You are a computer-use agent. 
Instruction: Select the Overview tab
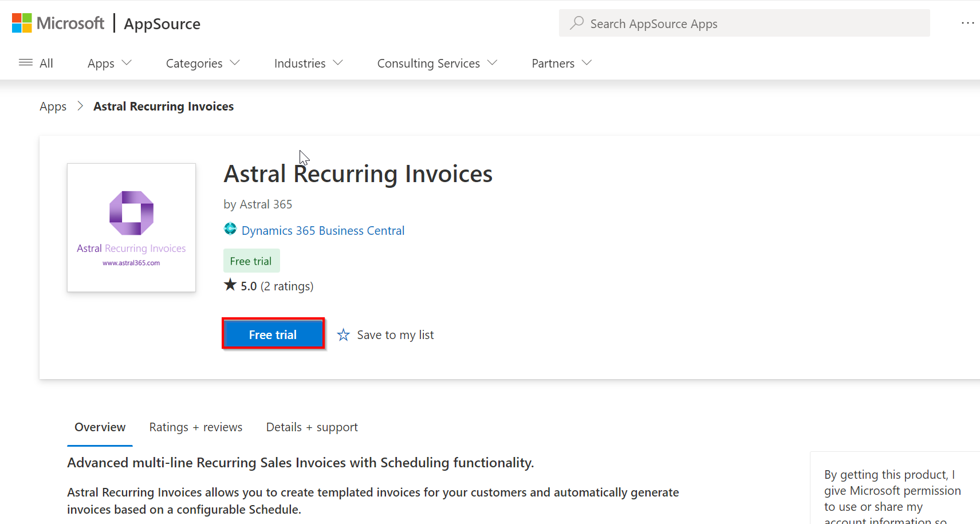click(100, 427)
